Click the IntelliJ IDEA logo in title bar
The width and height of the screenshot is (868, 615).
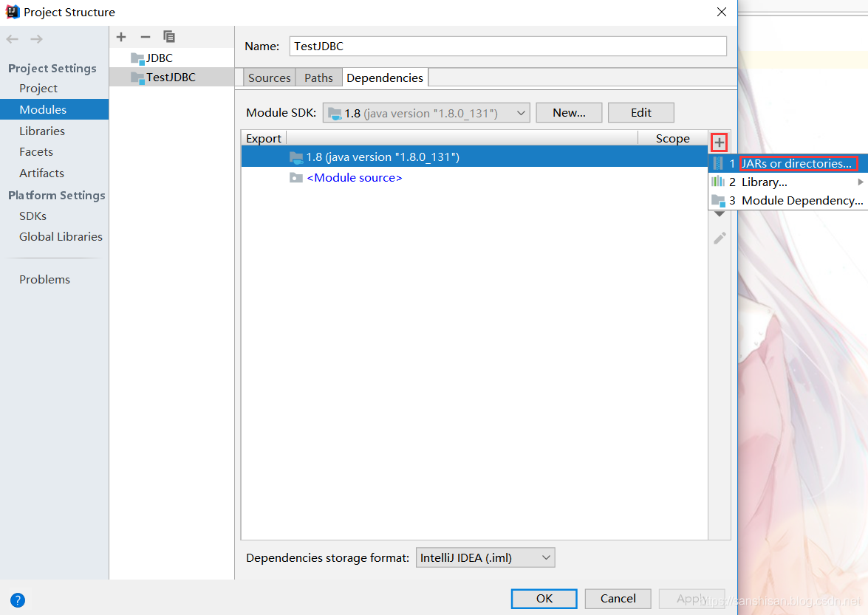12,12
